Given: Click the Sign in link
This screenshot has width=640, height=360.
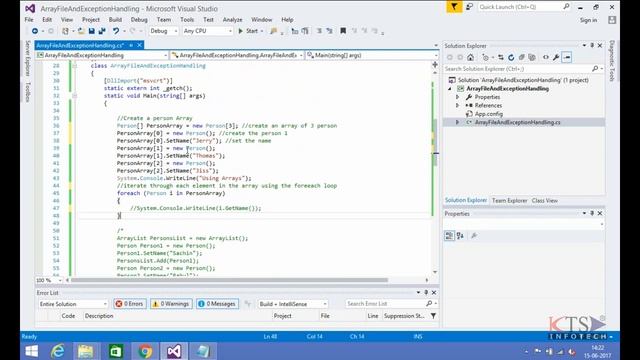Looking at the screenshot, I should [588, 20].
